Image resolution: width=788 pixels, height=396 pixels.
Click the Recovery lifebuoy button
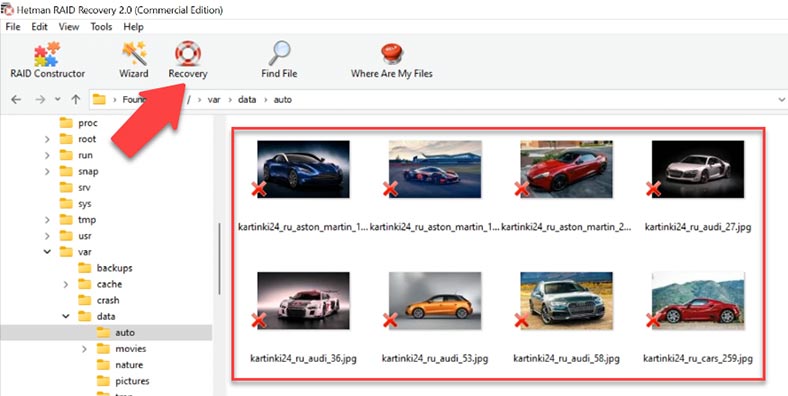pyautogui.click(x=187, y=60)
